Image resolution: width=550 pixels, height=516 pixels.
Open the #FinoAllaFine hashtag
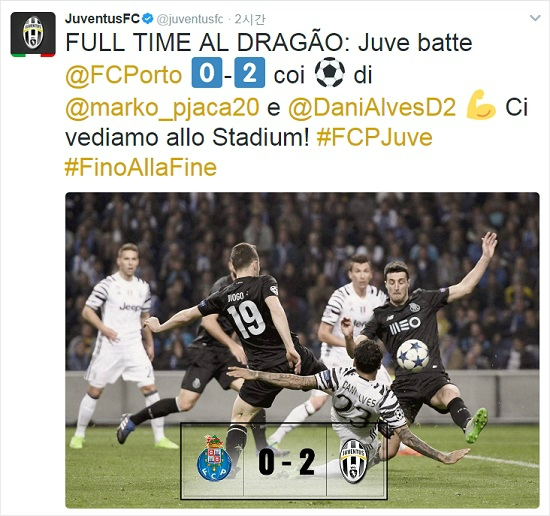[x=141, y=167]
